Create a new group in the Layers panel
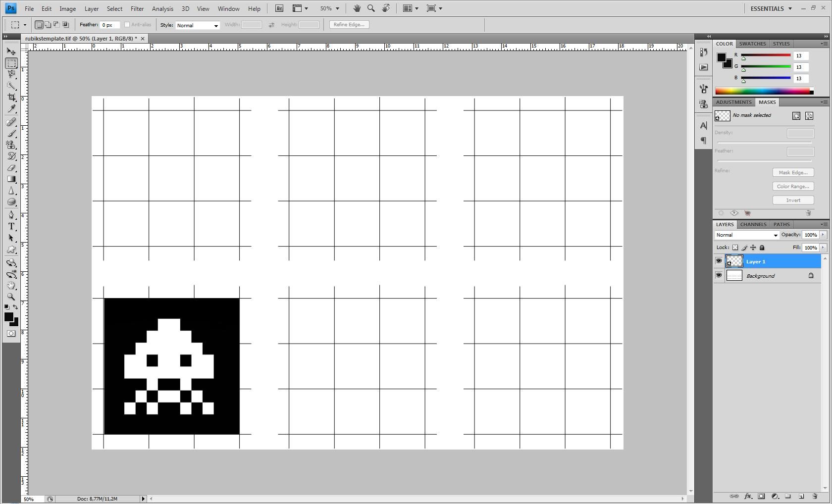Viewport: 832px width, 504px height. pyautogui.click(x=788, y=496)
